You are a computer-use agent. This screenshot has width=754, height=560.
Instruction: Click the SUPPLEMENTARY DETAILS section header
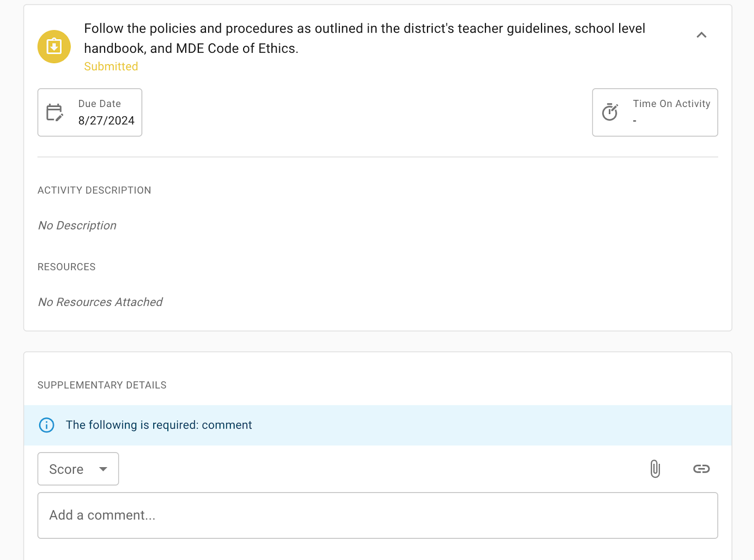(x=102, y=385)
